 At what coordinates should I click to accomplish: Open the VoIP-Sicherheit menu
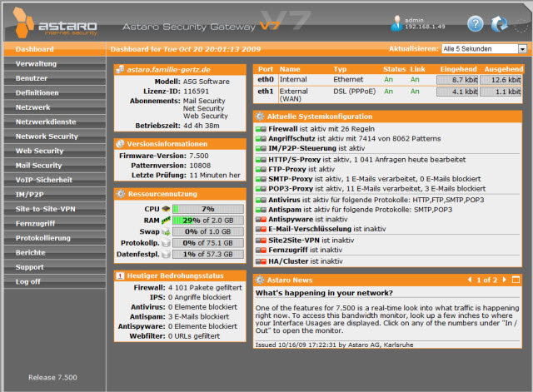pyautogui.click(x=55, y=180)
